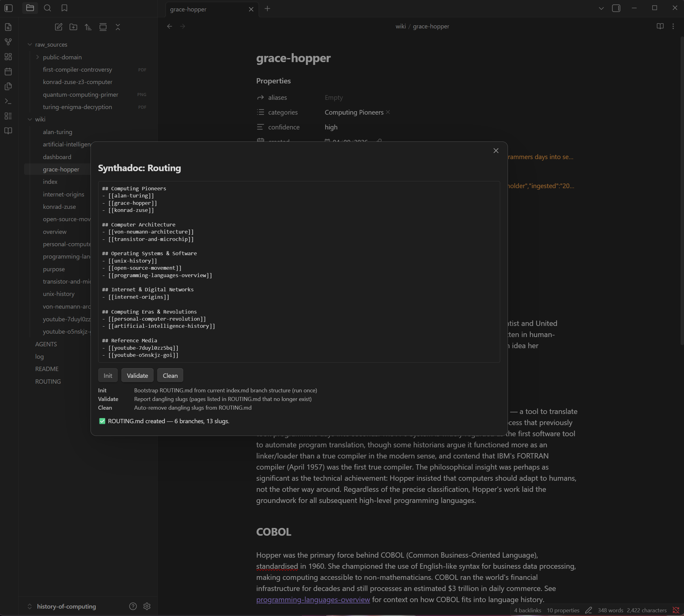
Task: Click the Validate button
Action: pyautogui.click(x=137, y=375)
